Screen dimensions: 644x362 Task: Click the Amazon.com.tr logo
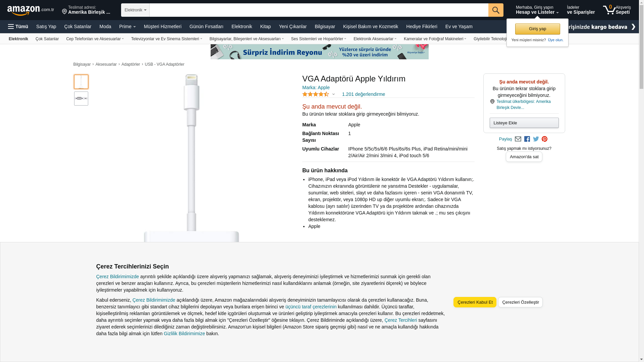(30, 10)
